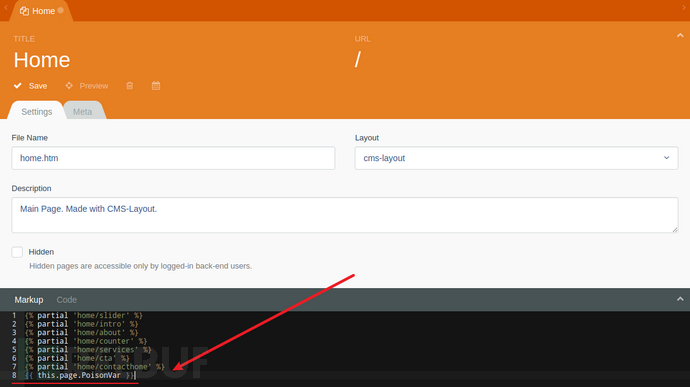Click the Preview button label
The width and height of the screenshot is (690, 387).
94,86
